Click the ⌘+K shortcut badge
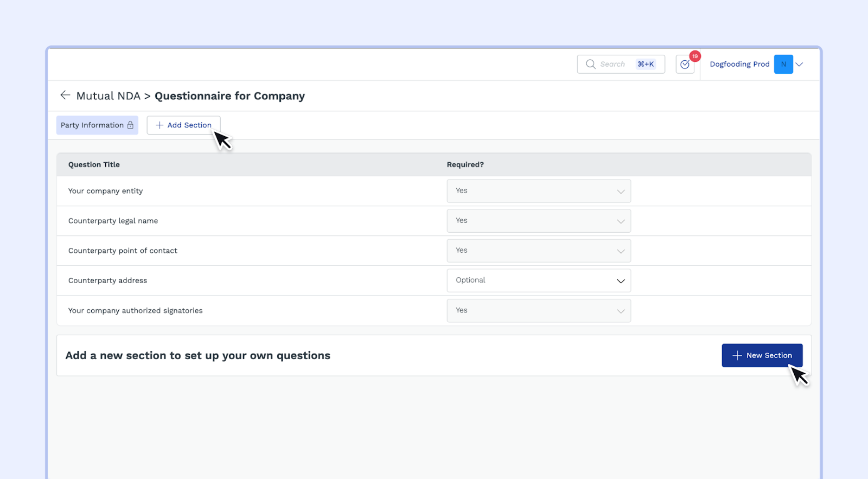The width and height of the screenshot is (868, 479). [x=646, y=64]
